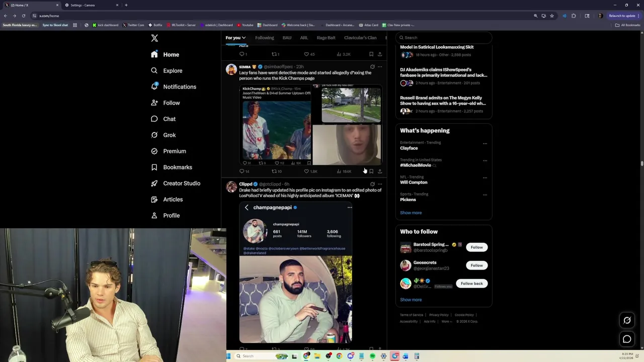This screenshot has height=362, width=644.
Task: Open Creator Studio in the sidebar
Action: point(176,183)
